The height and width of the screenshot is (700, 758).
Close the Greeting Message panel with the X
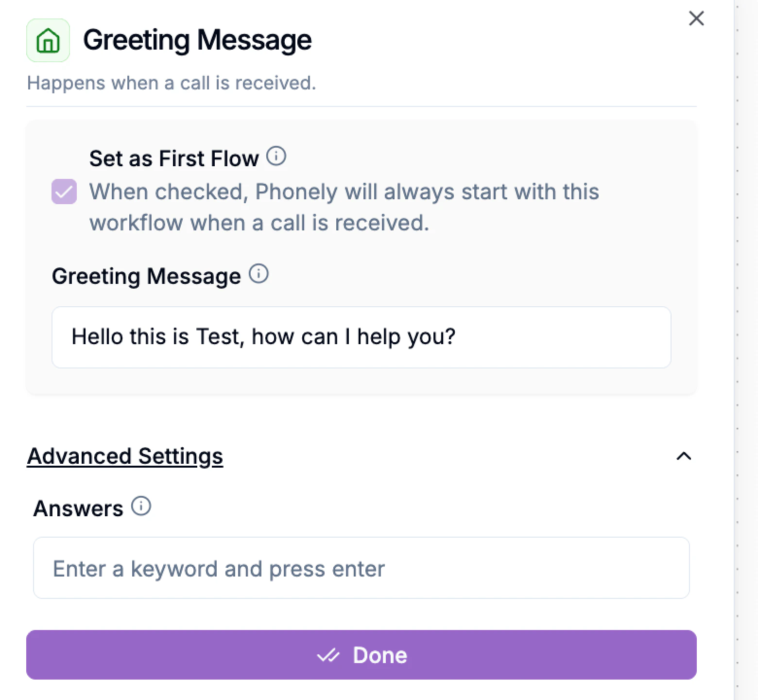point(696,18)
